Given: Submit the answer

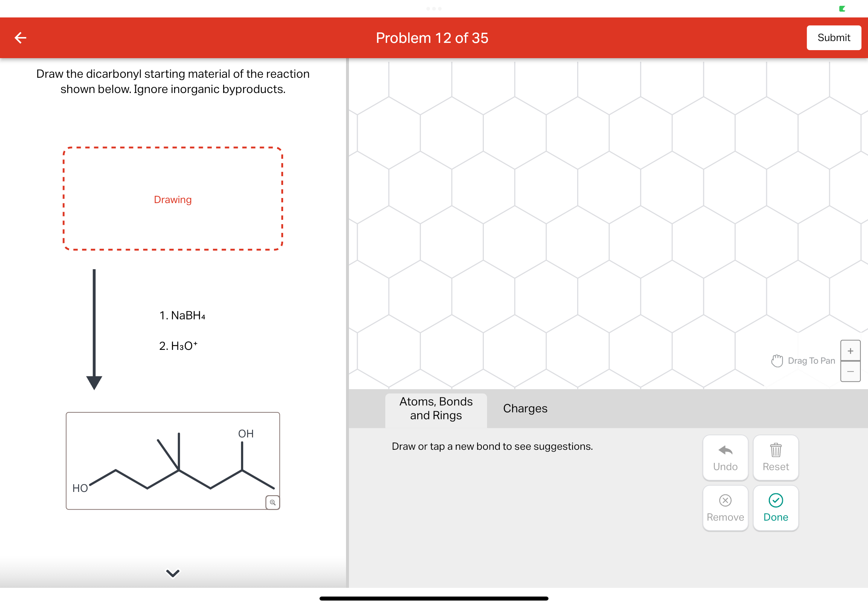Looking at the screenshot, I should coord(833,37).
